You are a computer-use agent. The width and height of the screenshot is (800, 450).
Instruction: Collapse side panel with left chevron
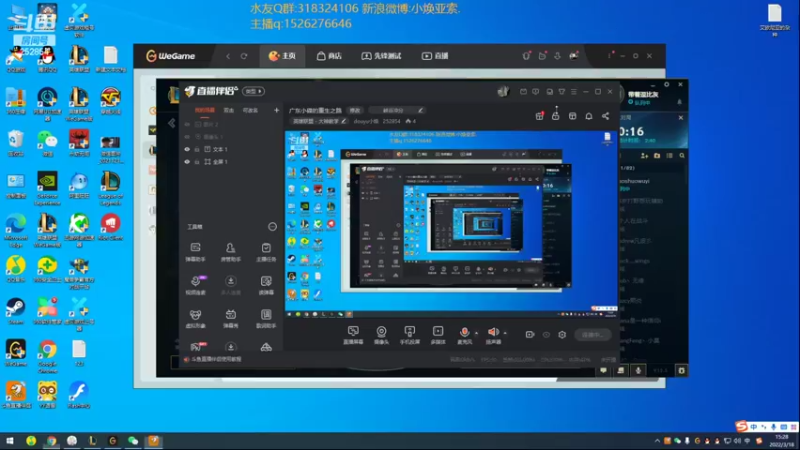tap(171, 123)
